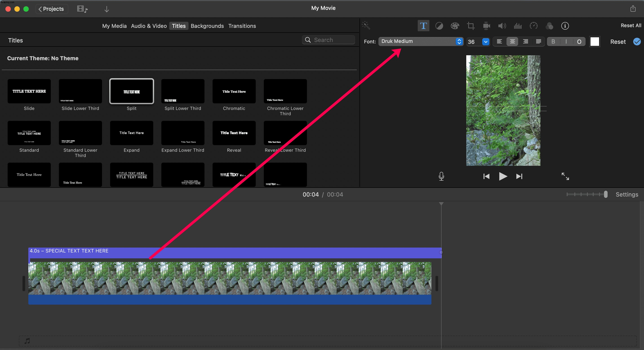
Task: Open the speed adjustment icon
Action: point(533,26)
